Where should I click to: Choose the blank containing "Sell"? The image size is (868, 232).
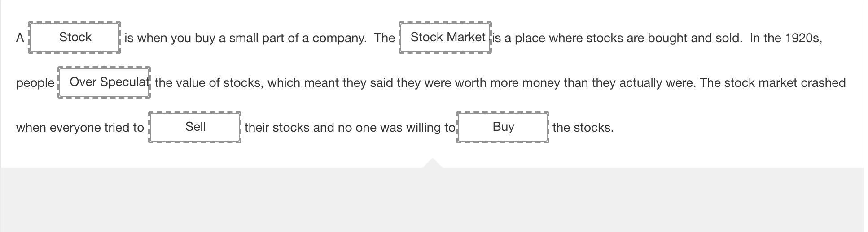click(195, 127)
